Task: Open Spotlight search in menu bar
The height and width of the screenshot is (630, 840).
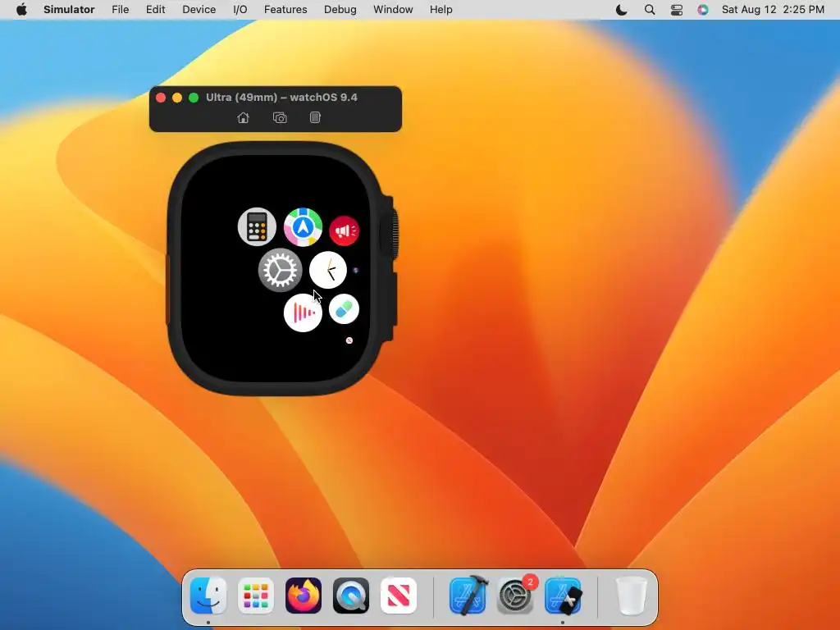Action: click(650, 10)
